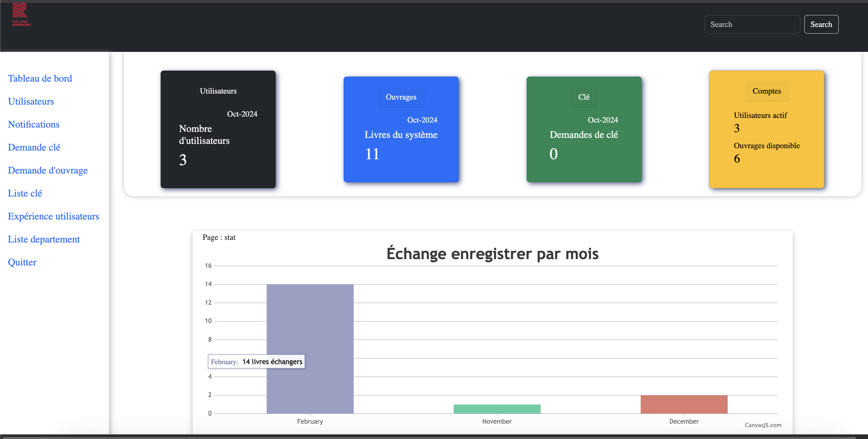Open Tableau de bord page
This screenshot has width=868, height=439.
coord(40,79)
